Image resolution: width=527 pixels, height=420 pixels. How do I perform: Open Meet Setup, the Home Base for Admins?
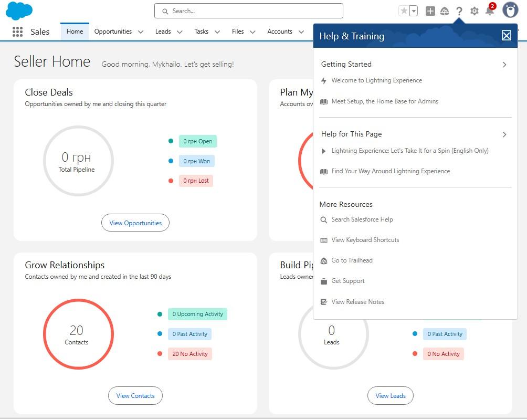click(385, 101)
